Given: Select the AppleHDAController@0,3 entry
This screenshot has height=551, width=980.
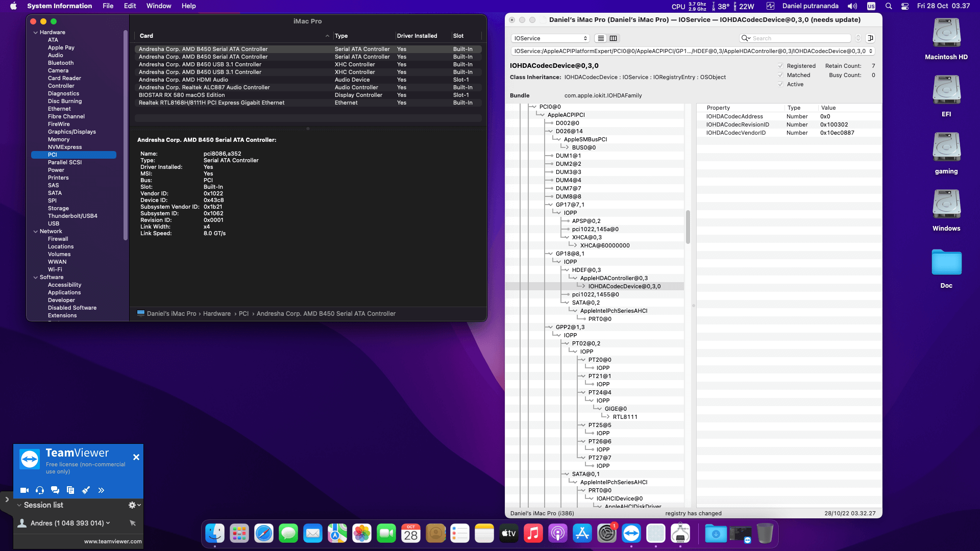Looking at the screenshot, I should (614, 278).
